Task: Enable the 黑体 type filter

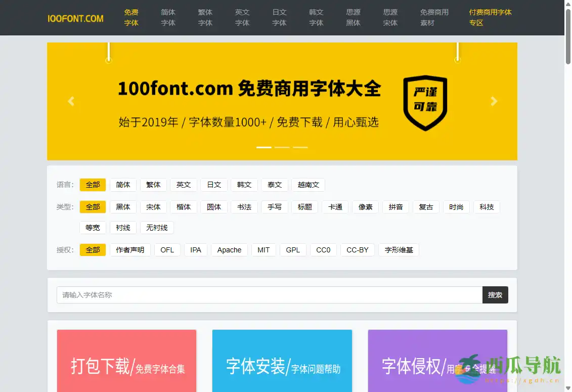Action: tap(123, 207)
